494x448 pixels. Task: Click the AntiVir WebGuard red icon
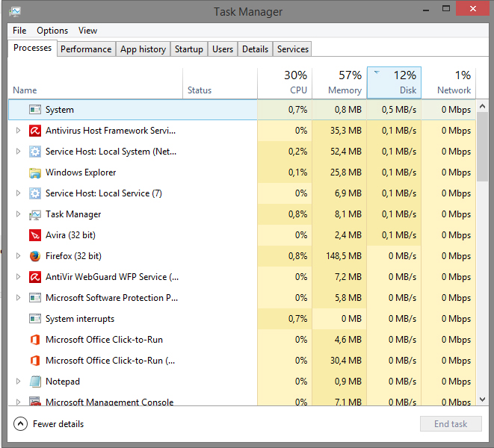pos(35,277)
